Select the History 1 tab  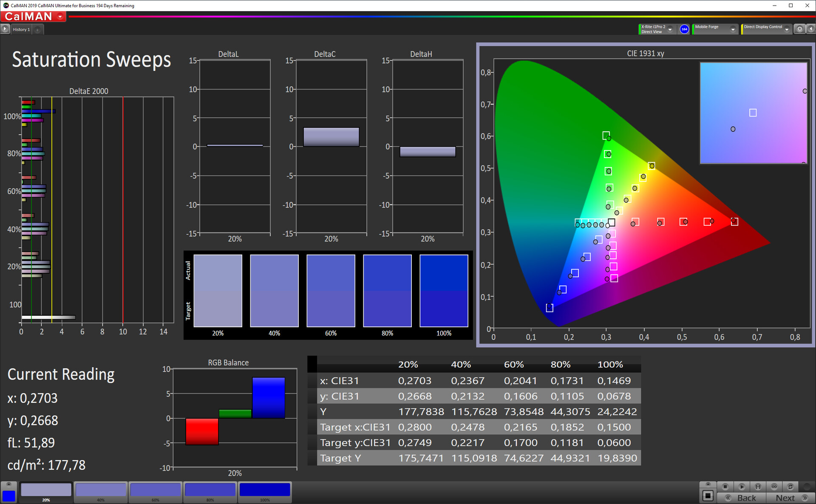tap(21, 29)
